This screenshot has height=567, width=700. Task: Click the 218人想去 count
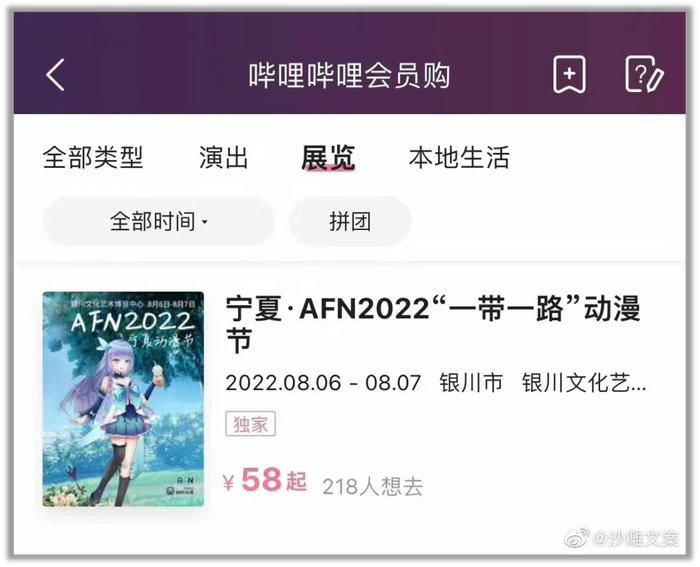372,486
